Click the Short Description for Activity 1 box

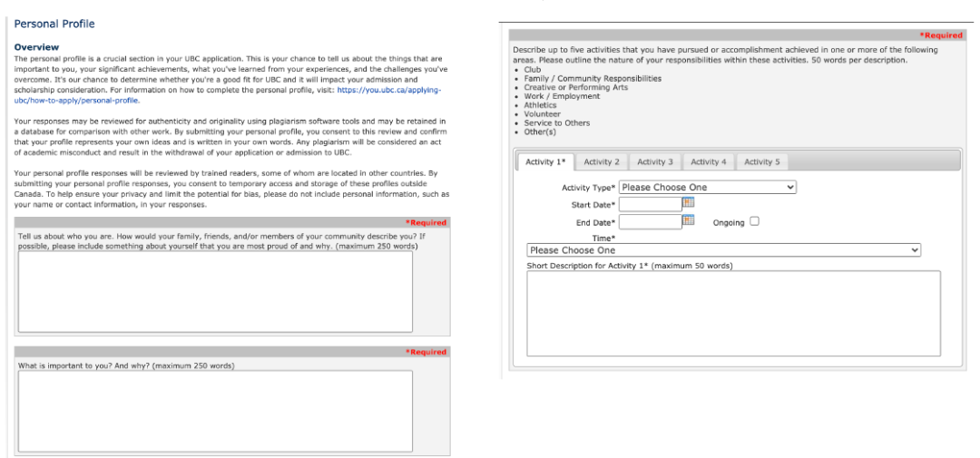[733, 314]
